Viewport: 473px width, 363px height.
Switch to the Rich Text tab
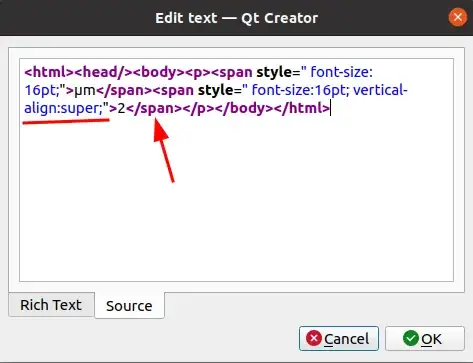51,305
